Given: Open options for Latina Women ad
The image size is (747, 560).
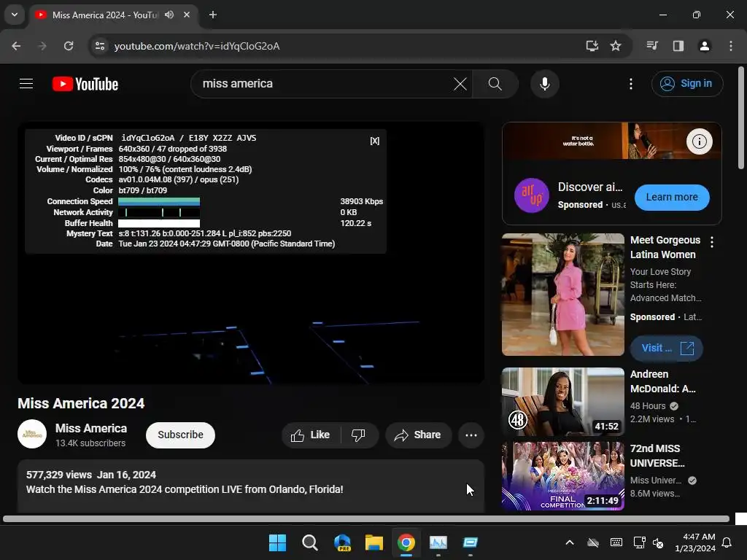Looking at the screenshot, I should [x=712, y=242].
